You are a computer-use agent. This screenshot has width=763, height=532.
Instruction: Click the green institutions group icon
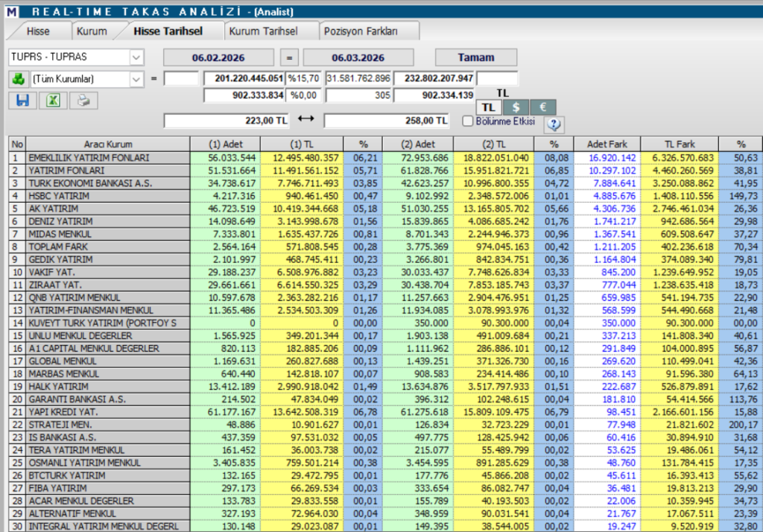18,79
